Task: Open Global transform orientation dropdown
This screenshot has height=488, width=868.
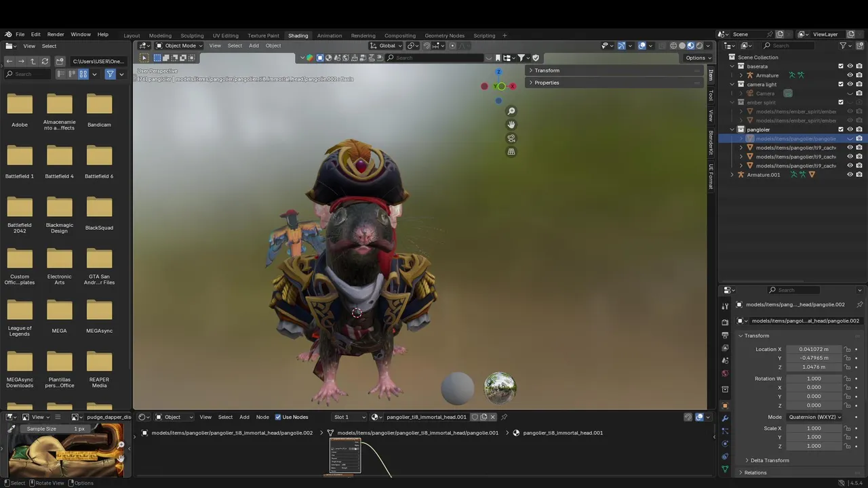Action: (x=387, y=45)
